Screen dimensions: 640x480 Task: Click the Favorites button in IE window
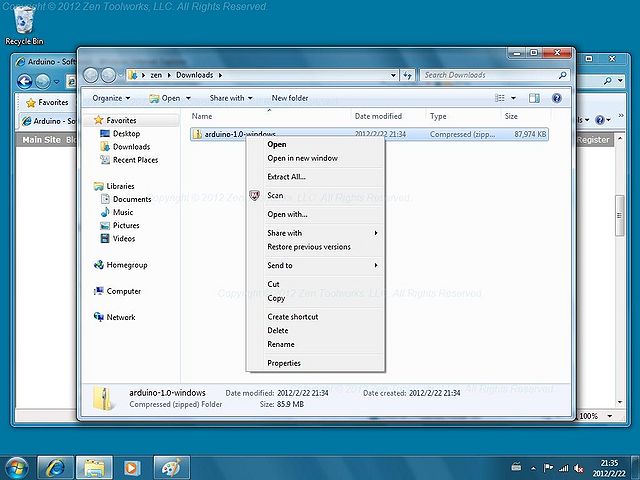(47, 102)
